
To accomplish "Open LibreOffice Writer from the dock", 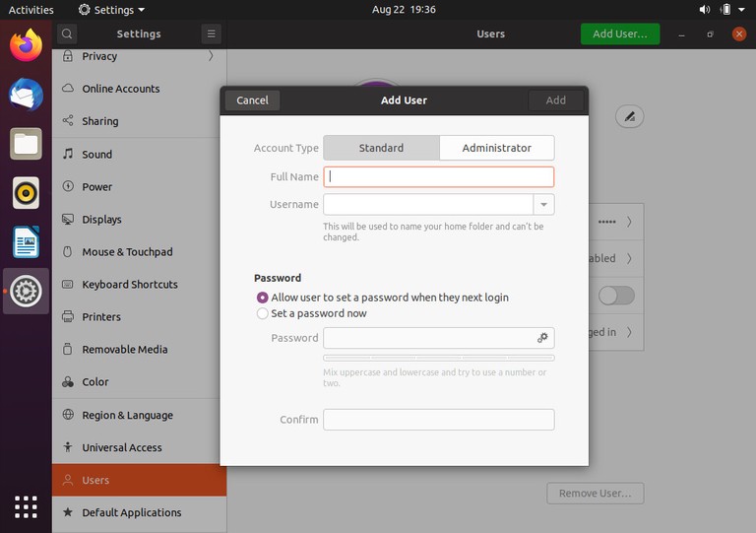I will (26, 242).
